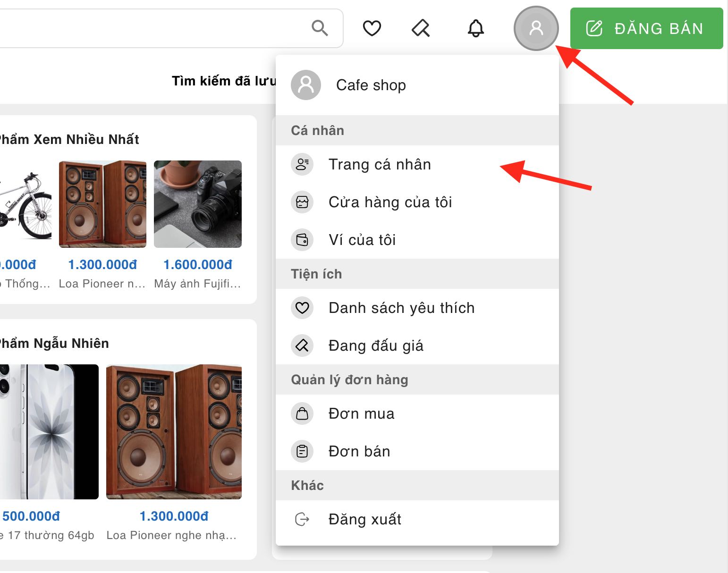Select Trang cá nhân menu item
This screenshot has width=728, height=573.
(x=417, y=164)
